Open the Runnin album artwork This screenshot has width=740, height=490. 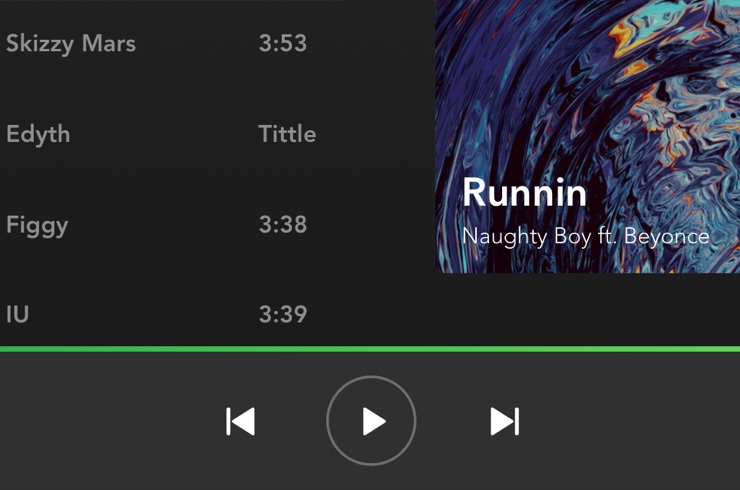(x=588, y=136)
